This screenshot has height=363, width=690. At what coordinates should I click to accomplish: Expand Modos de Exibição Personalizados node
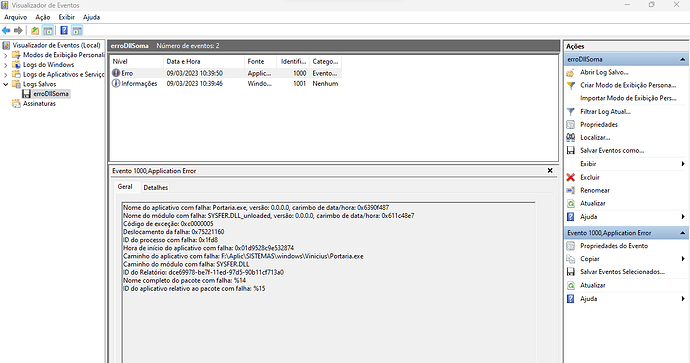coord(6,55)
